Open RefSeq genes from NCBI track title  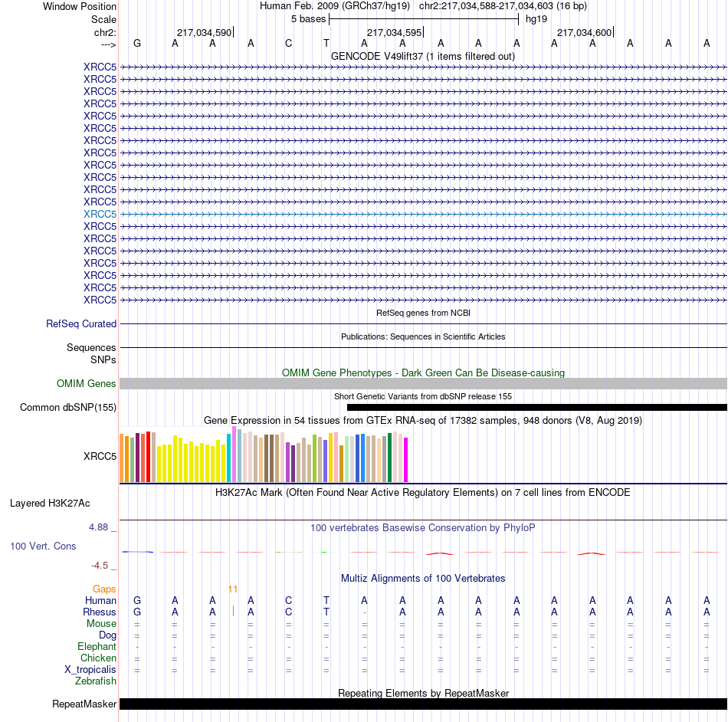click(423, 313)
